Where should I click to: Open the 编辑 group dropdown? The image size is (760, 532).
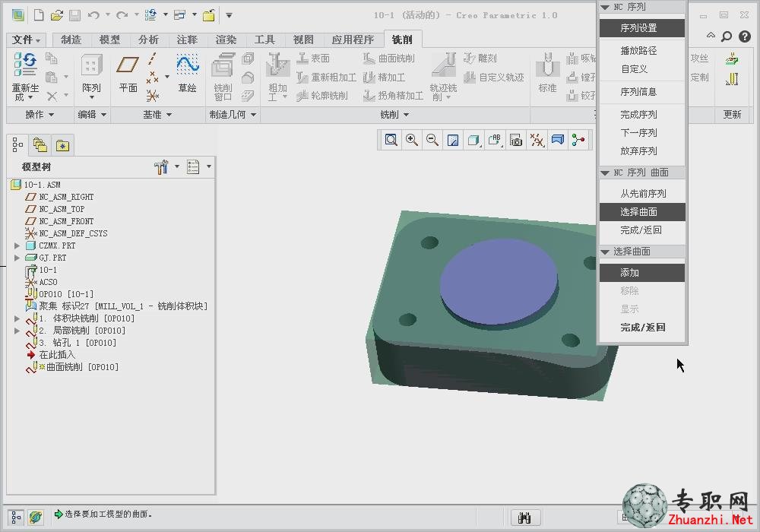[x=92, y=115]
